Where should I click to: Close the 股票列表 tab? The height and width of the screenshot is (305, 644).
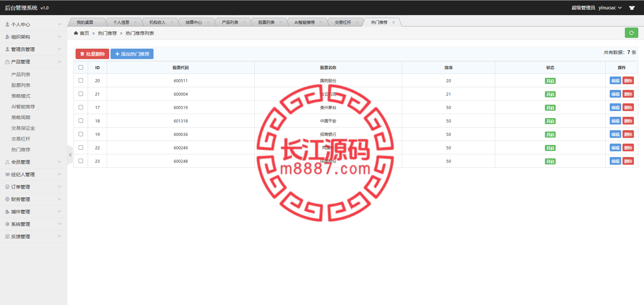coord(281,22)
